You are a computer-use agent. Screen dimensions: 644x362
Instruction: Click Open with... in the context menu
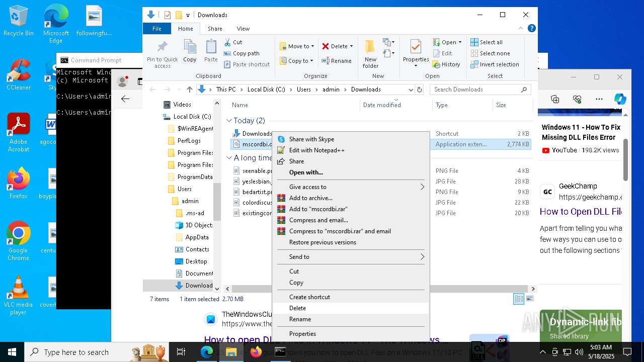pyautogui.click(x=351, y=172)
